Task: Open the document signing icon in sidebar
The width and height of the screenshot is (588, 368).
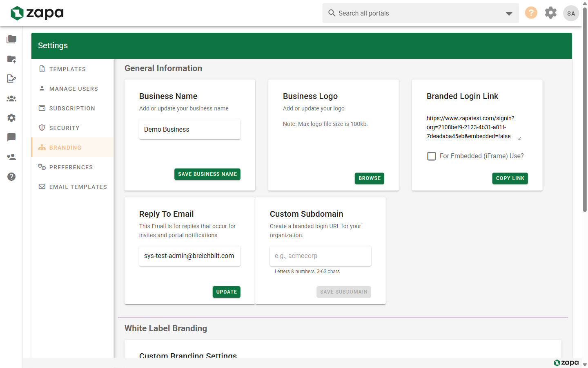Action: (x=11, y=79)
